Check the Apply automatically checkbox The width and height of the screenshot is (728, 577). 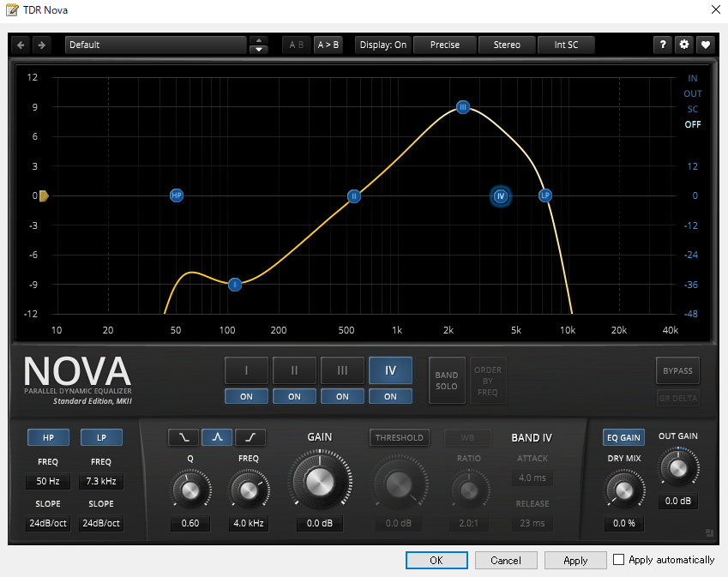point(618,559)
